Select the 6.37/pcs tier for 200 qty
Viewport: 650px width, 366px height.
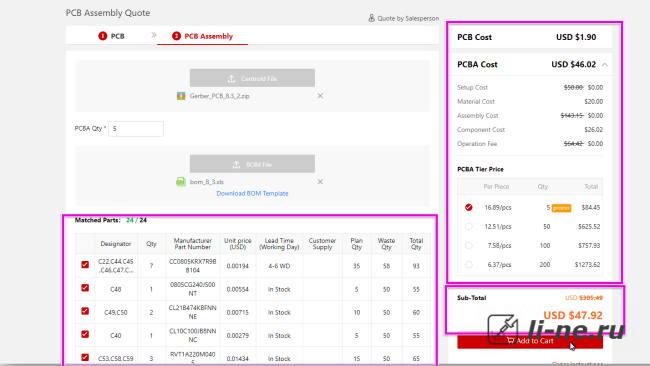[x=468, y=264]
